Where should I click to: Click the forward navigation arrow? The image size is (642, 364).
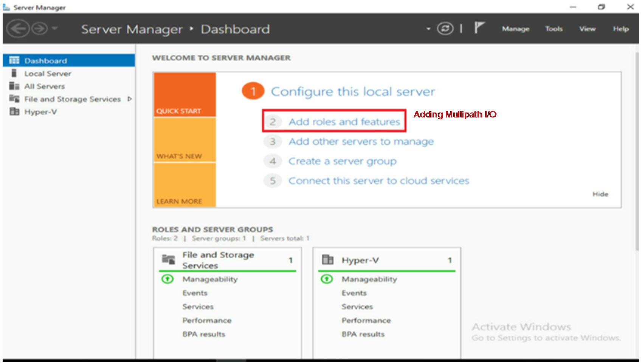coord(39,29)
